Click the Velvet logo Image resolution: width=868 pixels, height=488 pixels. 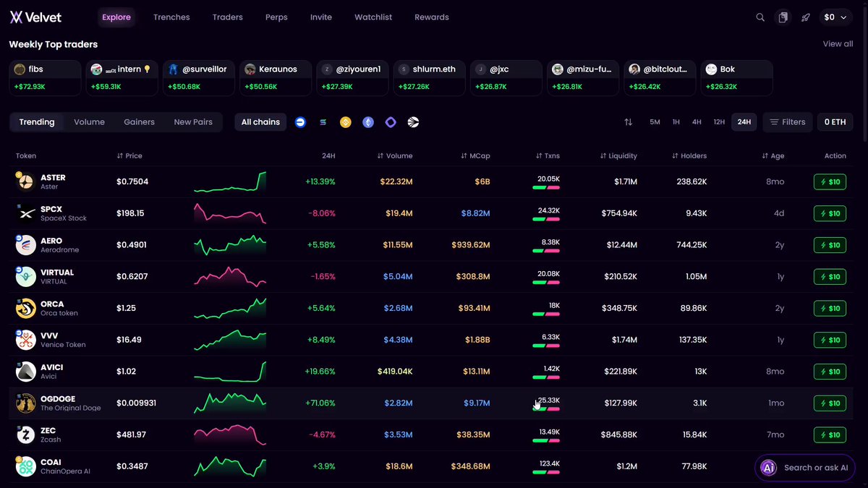pos(35,17)
